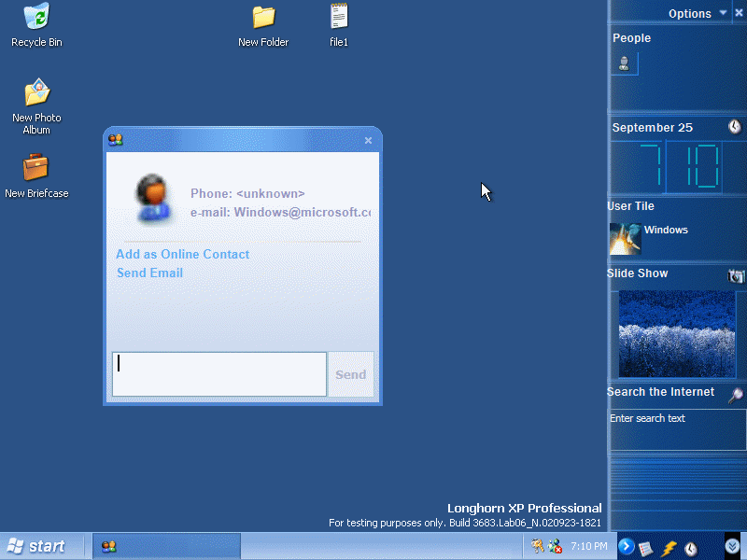The width and height of the screenshot is (747, 560).
Task: Click the blue arrow sidebar tray button
Action: pyautogui.click(x=626, y=546)
